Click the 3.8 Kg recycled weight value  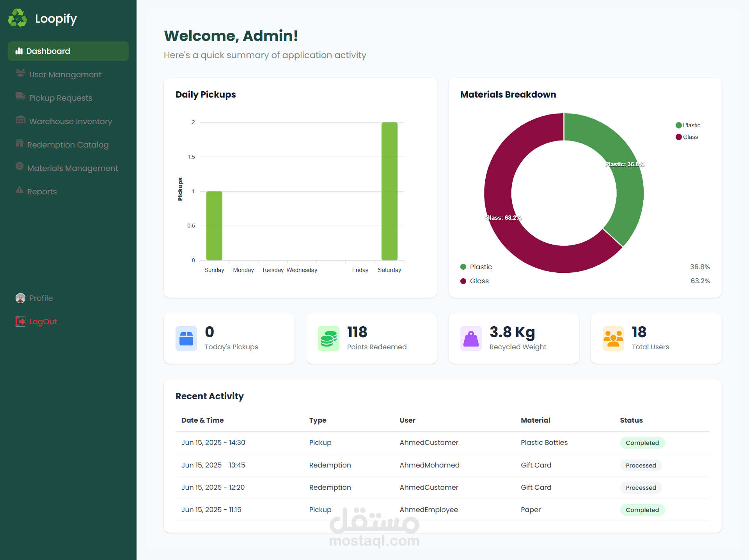[512, 332]
